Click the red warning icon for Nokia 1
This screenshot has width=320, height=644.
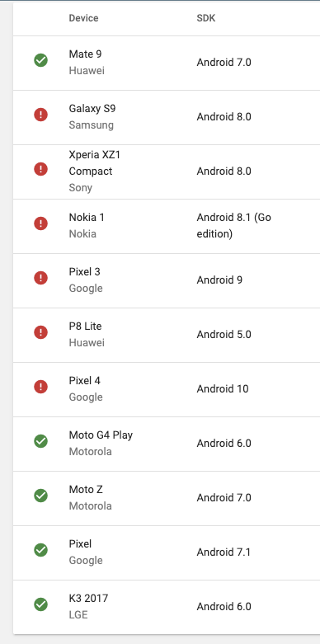[40, 223]
